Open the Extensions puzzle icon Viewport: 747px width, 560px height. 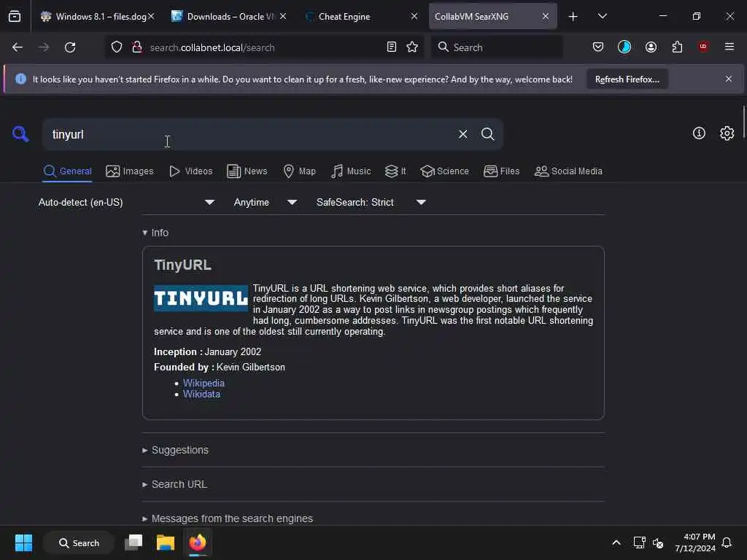coord(677,47)
